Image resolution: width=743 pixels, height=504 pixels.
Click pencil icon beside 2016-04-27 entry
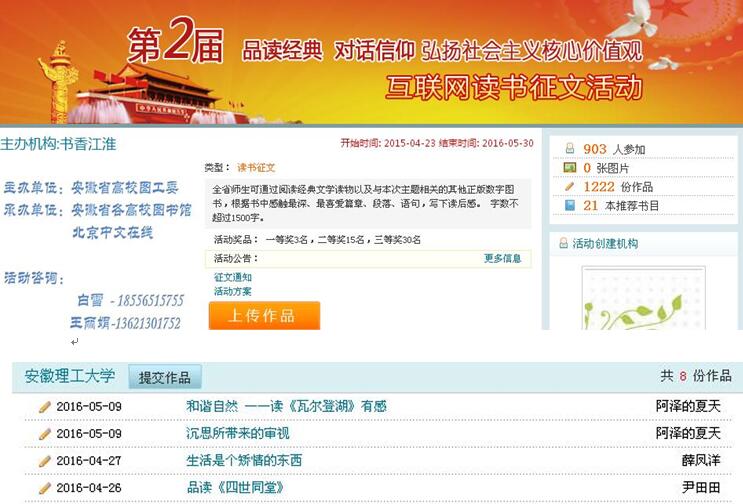click(44, 461)
